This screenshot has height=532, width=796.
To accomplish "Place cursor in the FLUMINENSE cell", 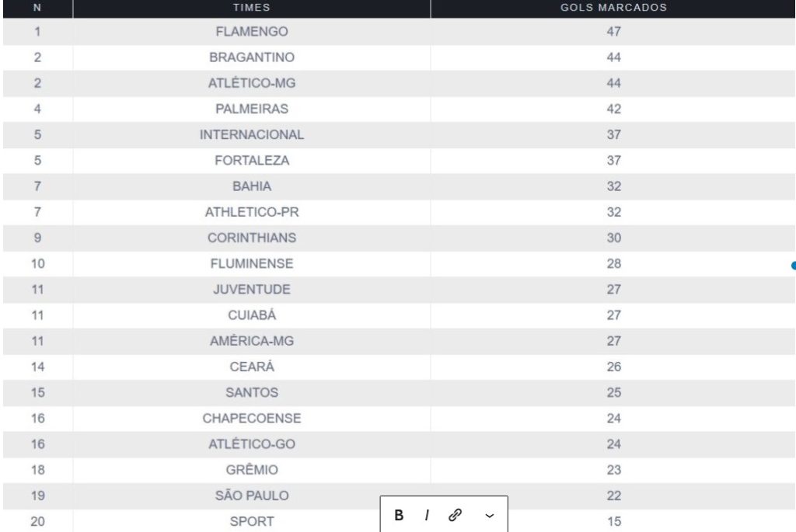I will tap(252, 264).
